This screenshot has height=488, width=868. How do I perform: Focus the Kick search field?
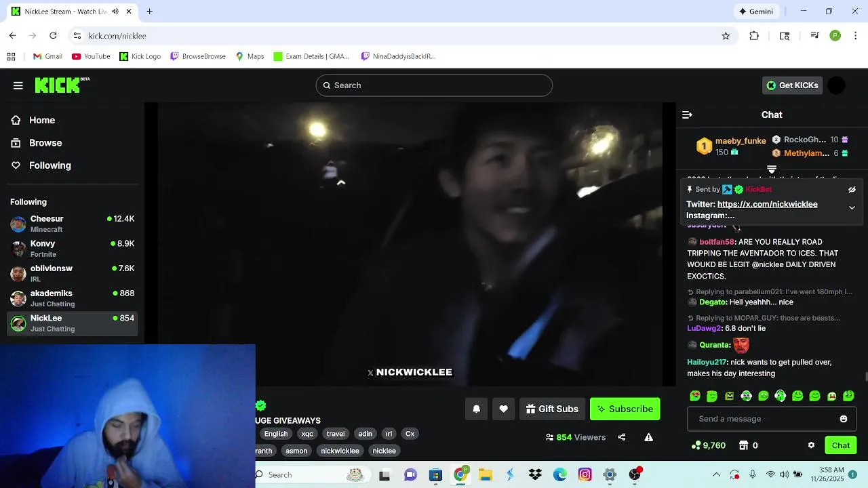click(434, 85)
